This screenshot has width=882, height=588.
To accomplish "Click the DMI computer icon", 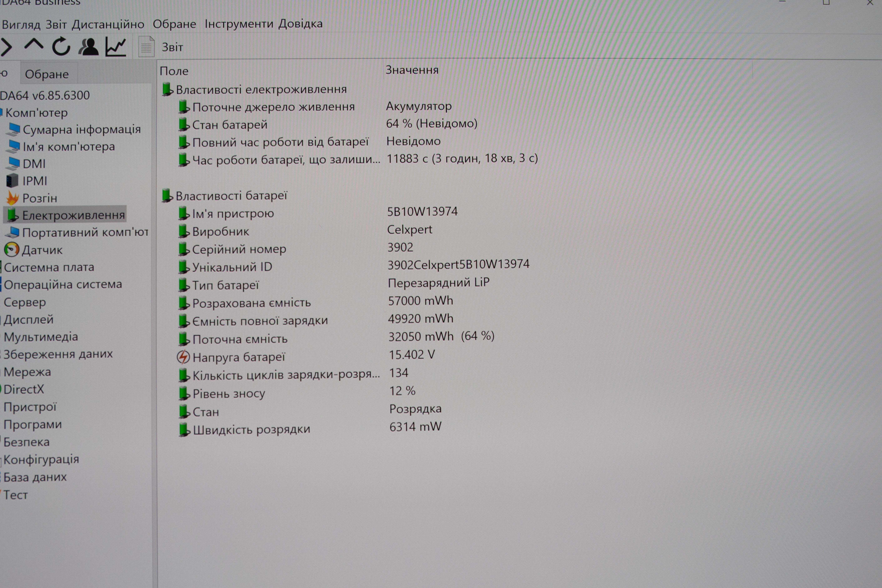I will coord(13,163).
